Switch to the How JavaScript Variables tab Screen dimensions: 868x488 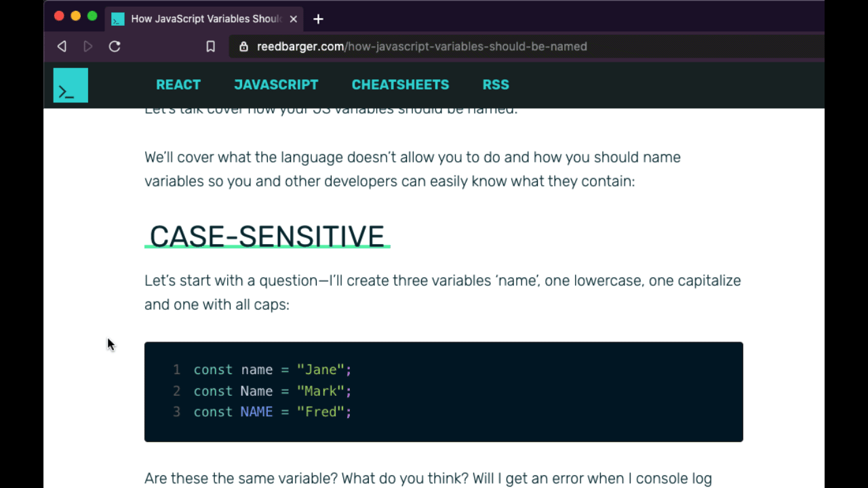[x=203, y=19]
